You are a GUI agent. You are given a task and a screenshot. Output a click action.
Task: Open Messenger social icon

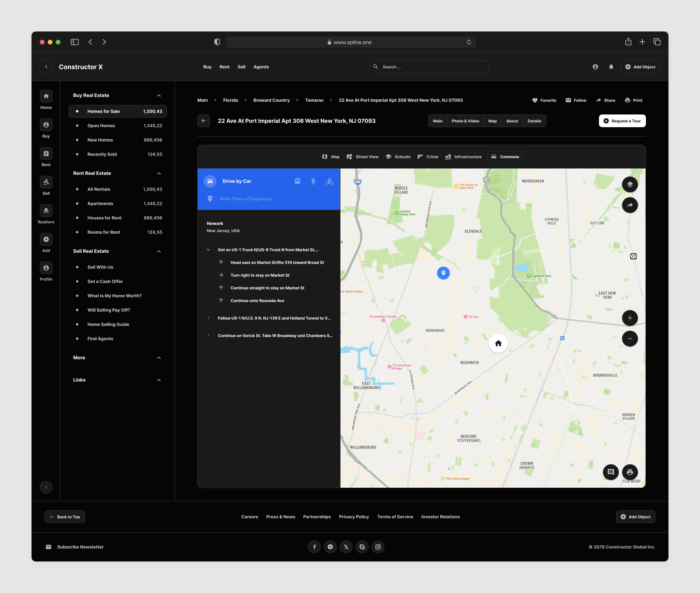coord(331,547)
